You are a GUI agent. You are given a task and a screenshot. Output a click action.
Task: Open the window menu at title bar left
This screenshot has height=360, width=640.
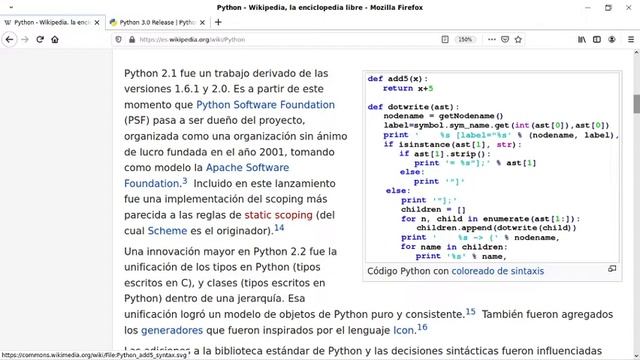(11, 7)
